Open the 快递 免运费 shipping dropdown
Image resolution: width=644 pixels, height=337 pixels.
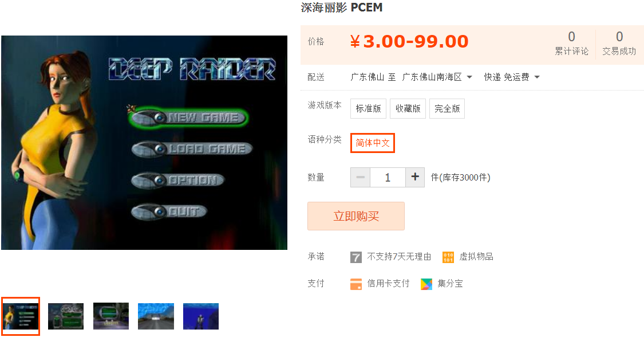click(x=512, y=77)
